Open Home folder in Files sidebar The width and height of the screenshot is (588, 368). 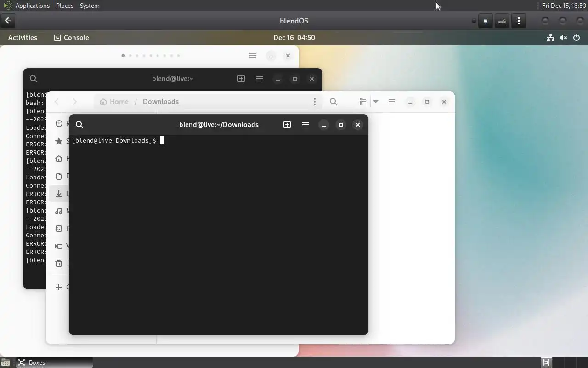[x=59, y=159]
